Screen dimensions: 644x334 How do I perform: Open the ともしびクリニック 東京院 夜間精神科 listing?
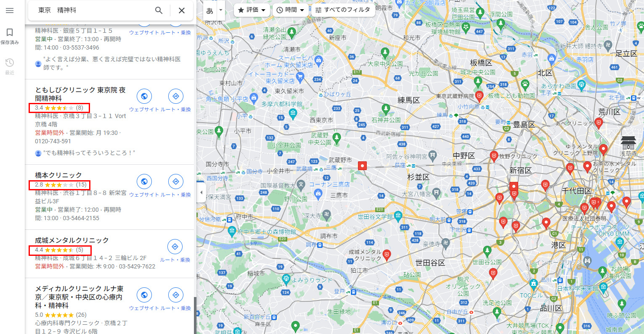(x=80, y=94)
